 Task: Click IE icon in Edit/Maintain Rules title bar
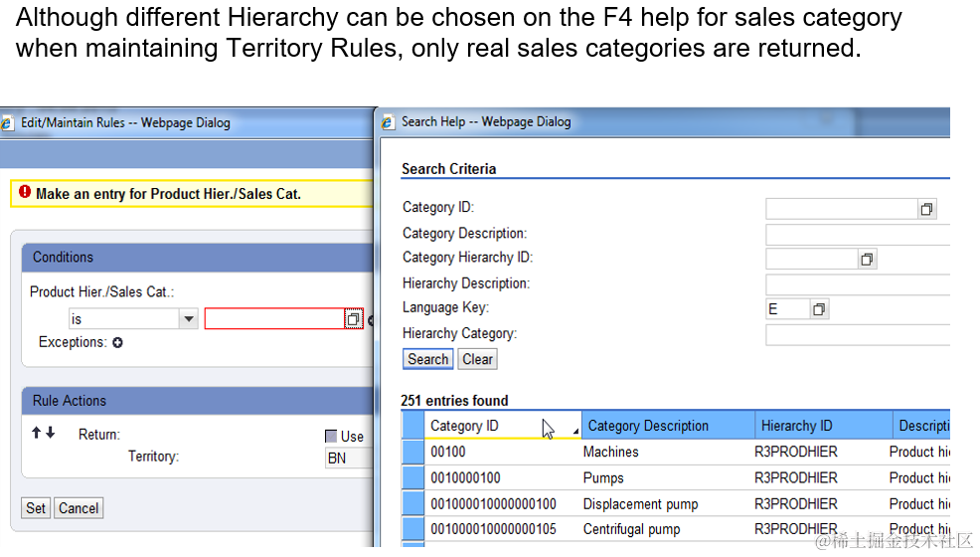[x=7, y=123]
